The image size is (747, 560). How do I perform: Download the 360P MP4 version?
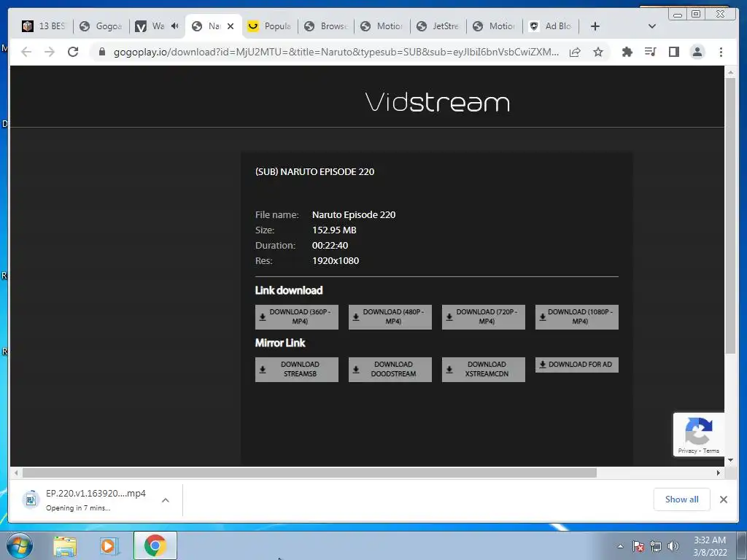point(297,316)
